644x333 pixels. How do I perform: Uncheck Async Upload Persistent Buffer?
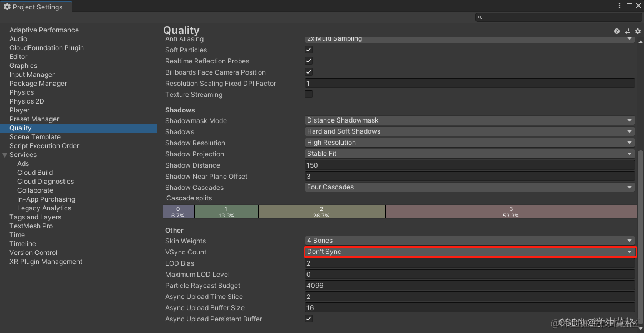point(309,319)
